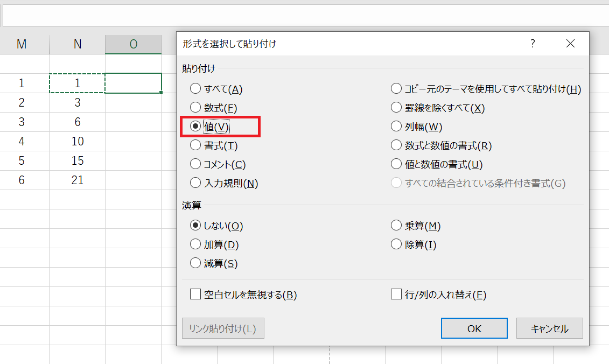Select the すべて(A) paste option
The width and height of the screenshot is (609, 364).
click(195, 89)
